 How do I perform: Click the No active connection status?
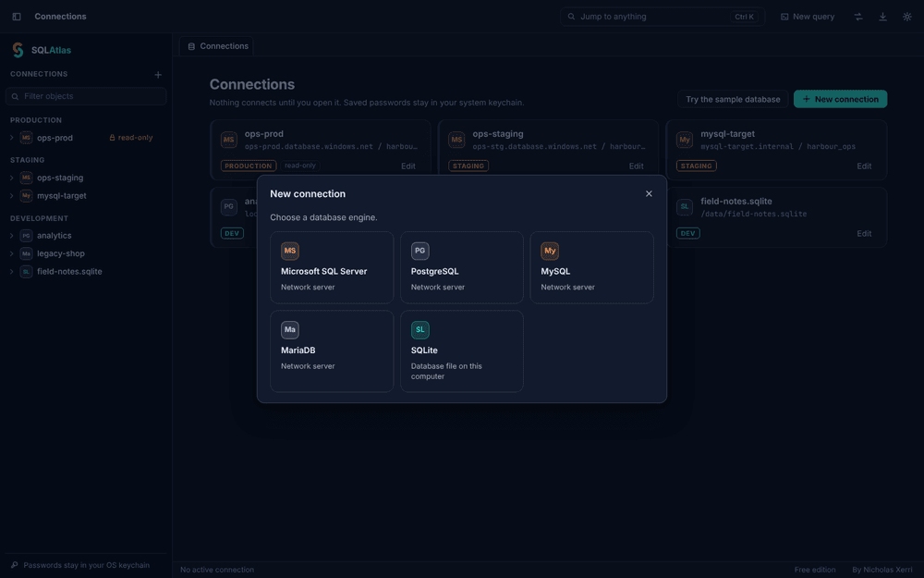[217, 570]
